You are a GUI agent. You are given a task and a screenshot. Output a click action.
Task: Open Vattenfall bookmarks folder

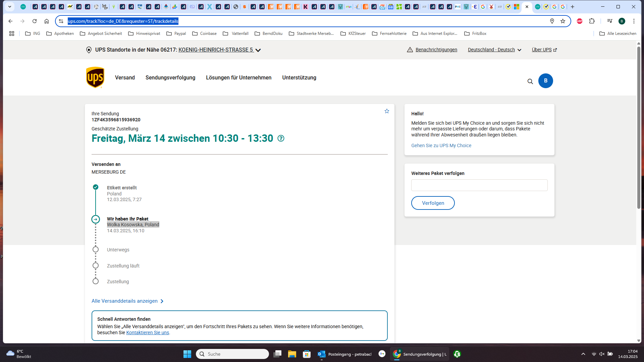(x=235, y=34)
